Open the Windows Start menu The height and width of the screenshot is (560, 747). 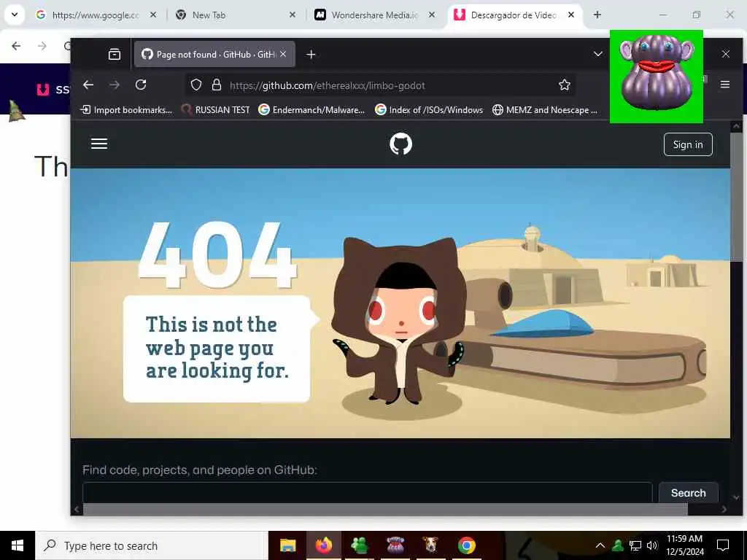[18, 545]
